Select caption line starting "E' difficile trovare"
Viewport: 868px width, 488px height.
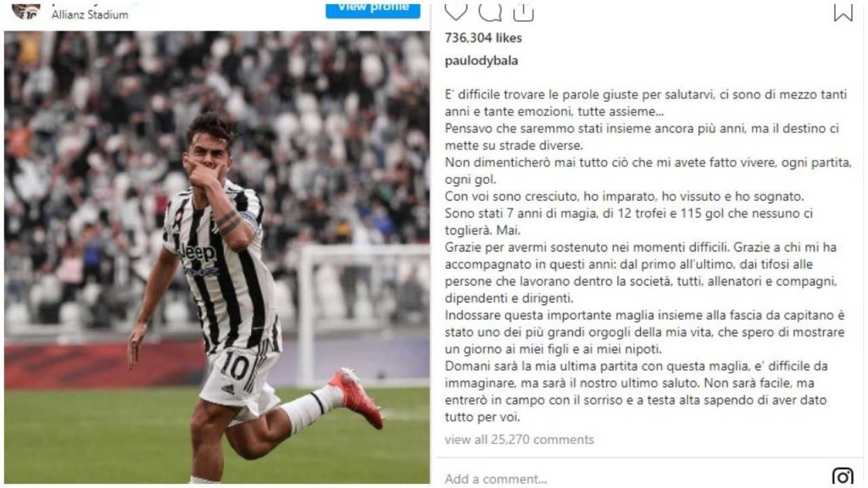[645, 94]
